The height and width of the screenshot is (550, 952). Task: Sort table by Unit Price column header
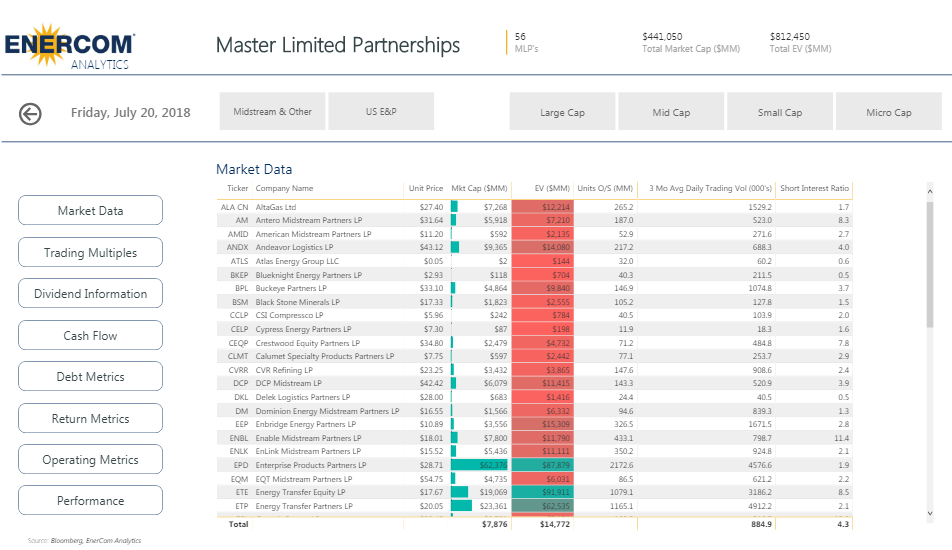[425, 188]
